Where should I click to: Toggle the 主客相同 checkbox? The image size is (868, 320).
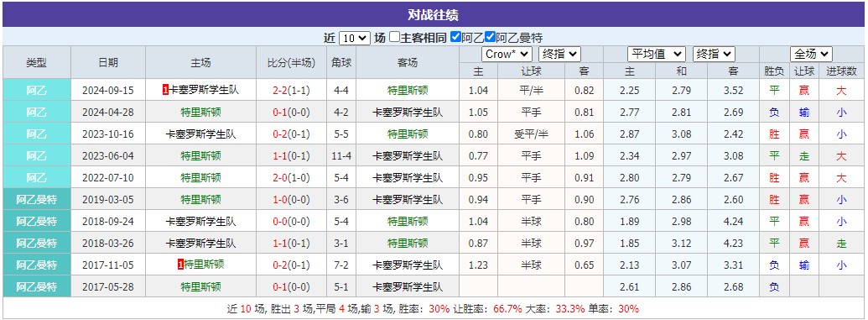click(x=394, y=37)
